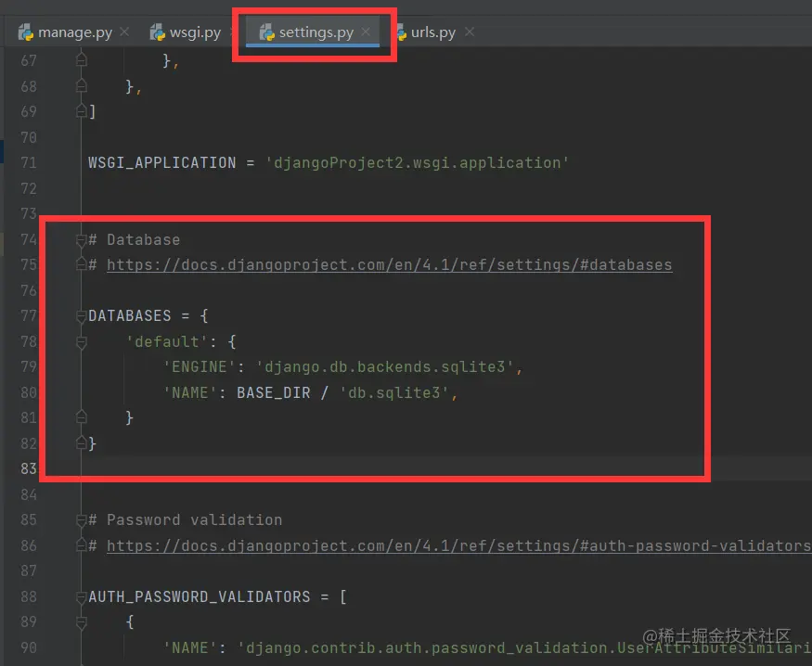Viewport: 812px width, 666px height.
Task: Click the 'default' key string
Action: tap(167, 341)
